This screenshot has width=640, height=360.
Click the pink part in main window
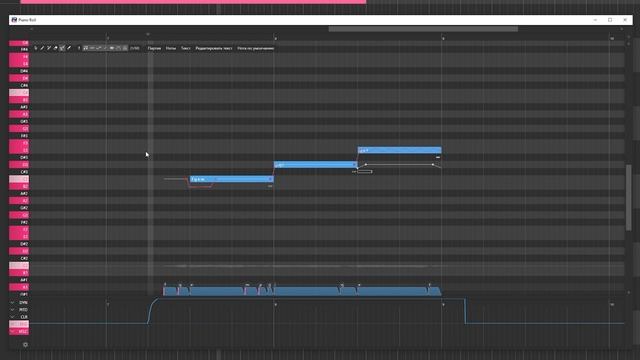point(193,2)
